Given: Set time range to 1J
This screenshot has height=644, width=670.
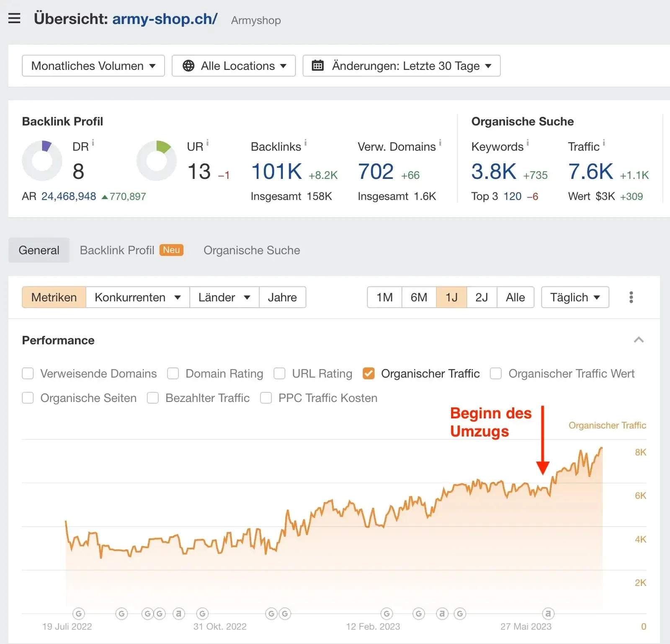Looking at the screenshot, I should (x=451, y=297).
